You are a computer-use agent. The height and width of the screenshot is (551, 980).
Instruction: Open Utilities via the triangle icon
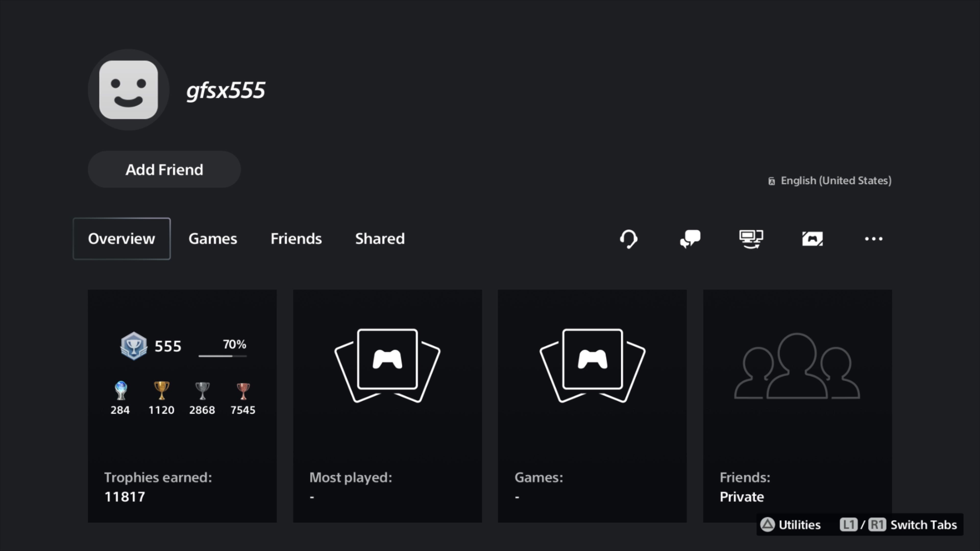pos(768,525)
